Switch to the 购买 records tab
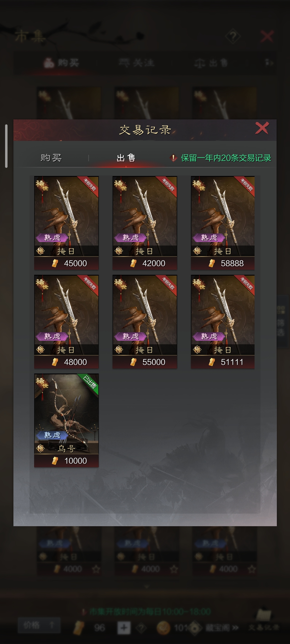The width and height of the screenshot is (290, 644). pyautogui.click(x=51, y=158)
